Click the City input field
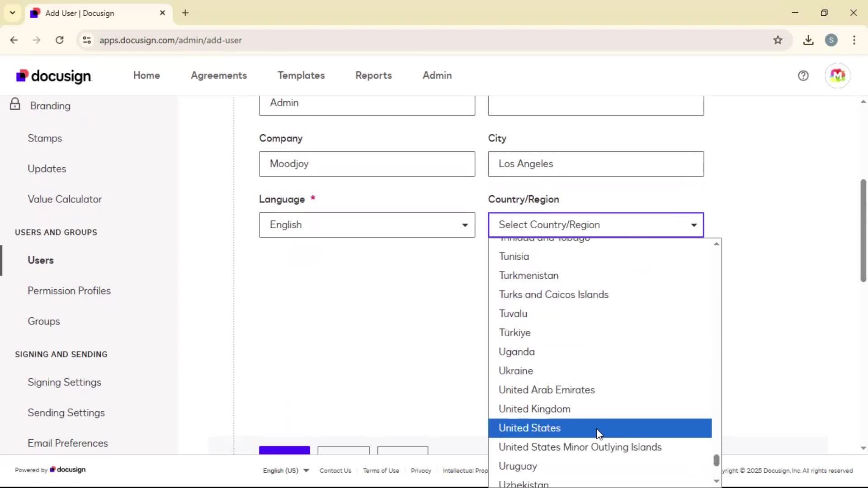868x488 pixels. pos(596,164)
